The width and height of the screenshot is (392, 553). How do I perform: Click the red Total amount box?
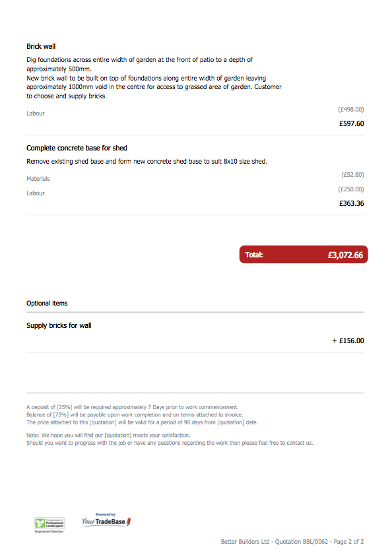(x=304, y=255)
